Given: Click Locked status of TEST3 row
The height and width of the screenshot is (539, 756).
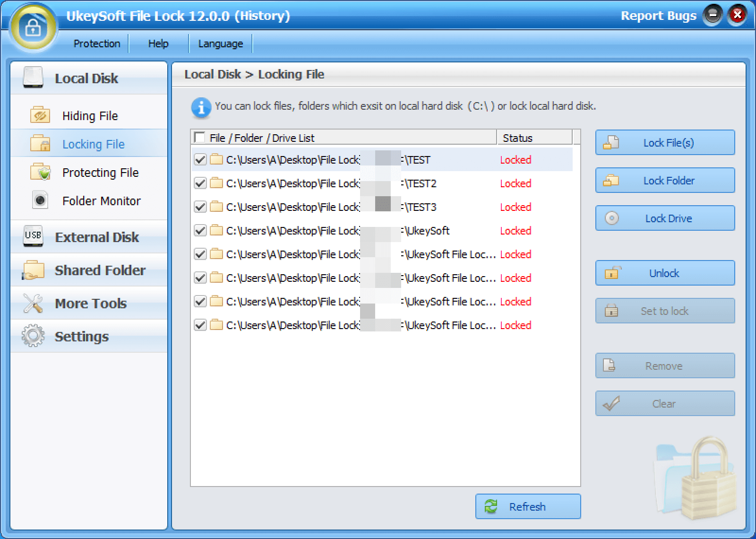Looking at the screenshot, I should tap(515, 207).
